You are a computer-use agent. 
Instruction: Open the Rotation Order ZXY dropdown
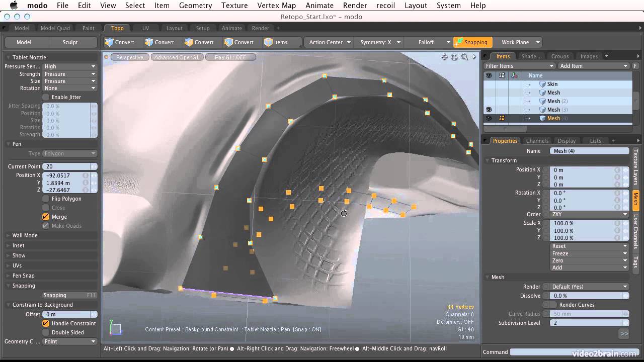(589, 214)
